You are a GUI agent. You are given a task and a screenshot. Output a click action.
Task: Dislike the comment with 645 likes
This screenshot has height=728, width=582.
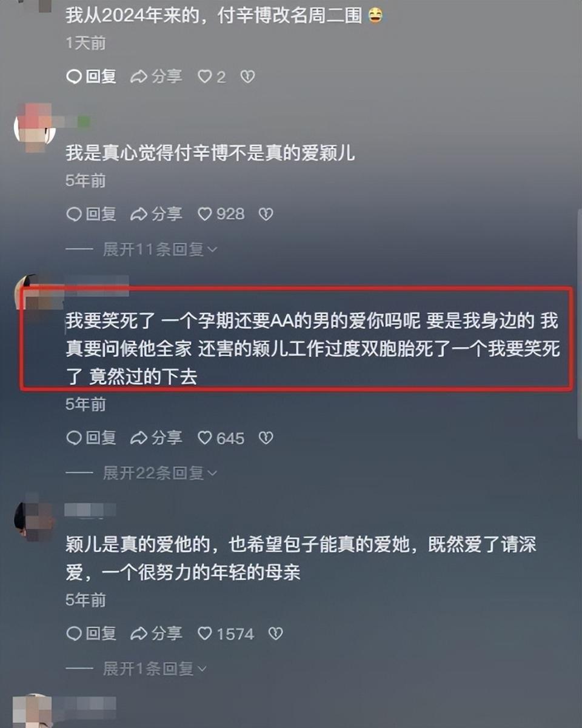(266, 438)
